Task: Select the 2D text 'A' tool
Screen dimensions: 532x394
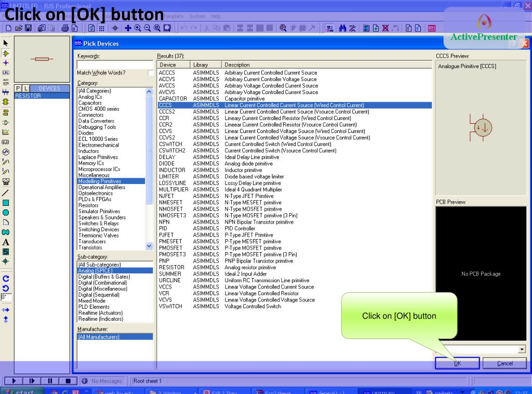Action: [x=6, y=242]
